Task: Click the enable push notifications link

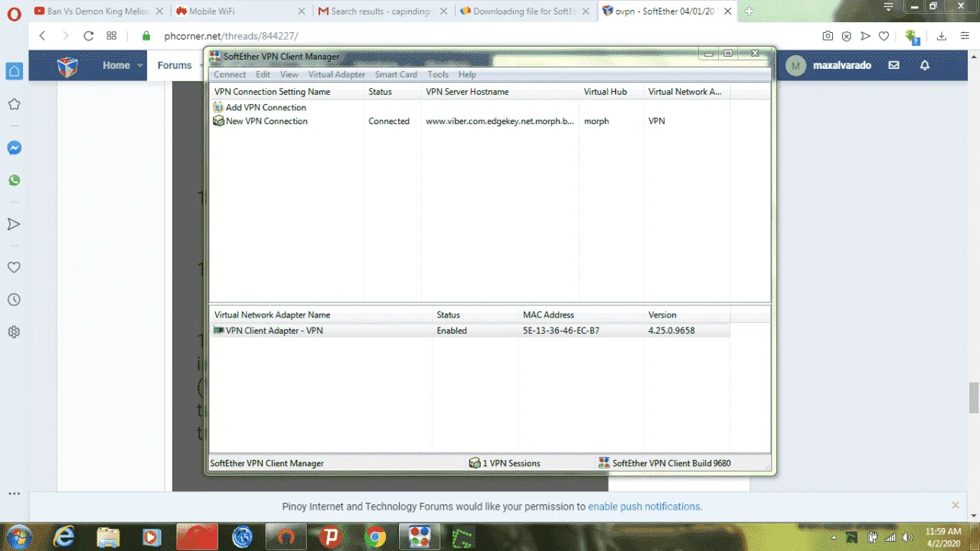Action: 645,507
